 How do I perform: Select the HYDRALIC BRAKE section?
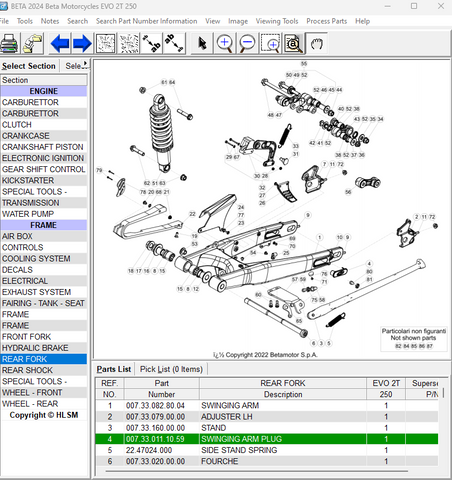point(43,348)
